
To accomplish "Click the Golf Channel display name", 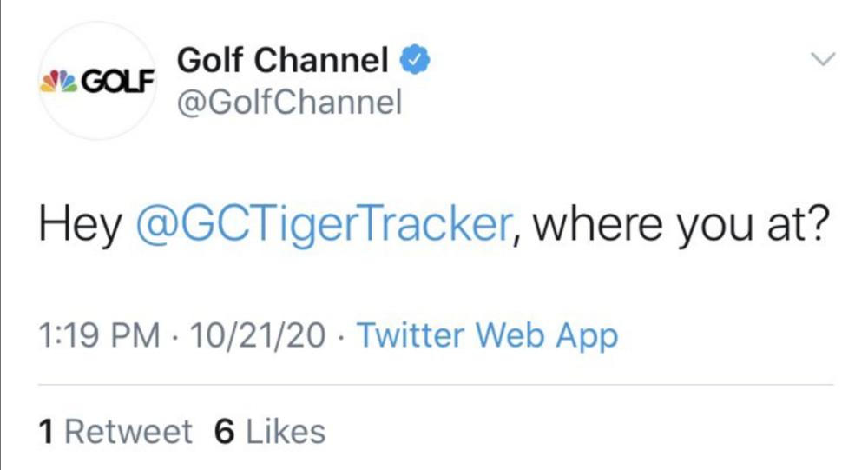I will coord(282,61).
